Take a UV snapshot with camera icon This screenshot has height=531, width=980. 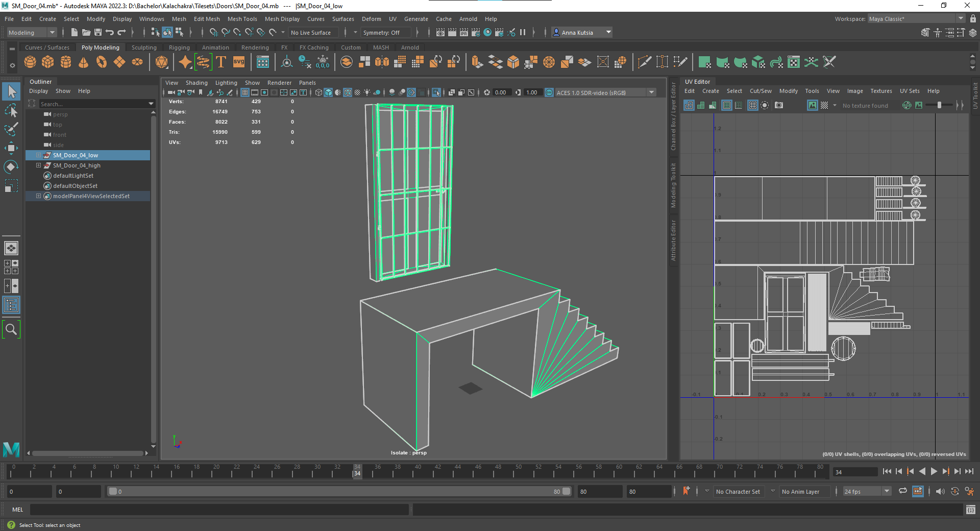(779, 105)
